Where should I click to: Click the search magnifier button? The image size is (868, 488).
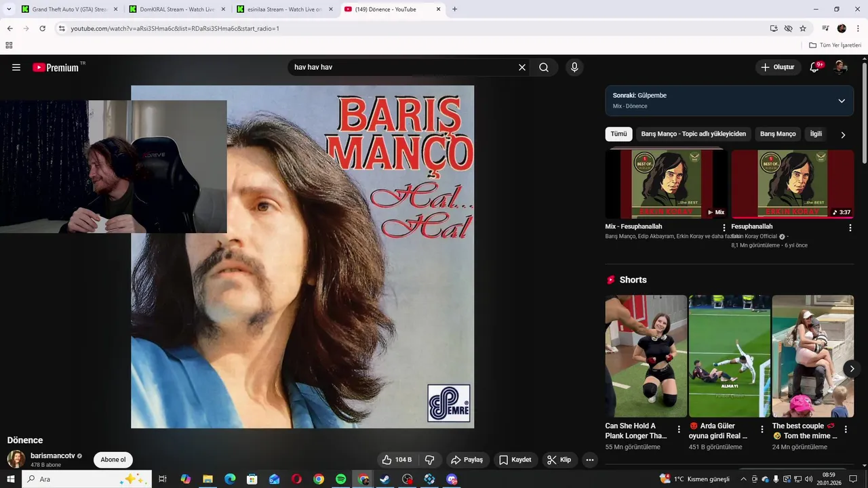click(x=544, y=67)
